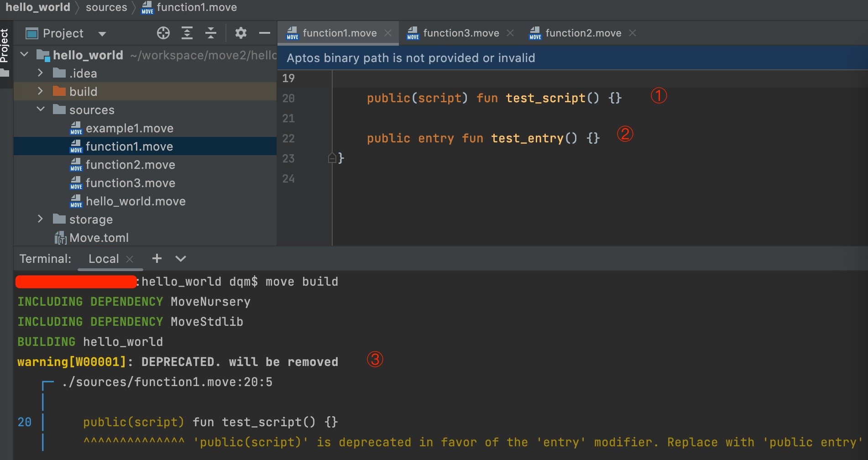Image resolution: width=868 pixels, height=460 pixels.
Task: Place cursor on test_entry function name in editor
Action: tap(527, 138)
